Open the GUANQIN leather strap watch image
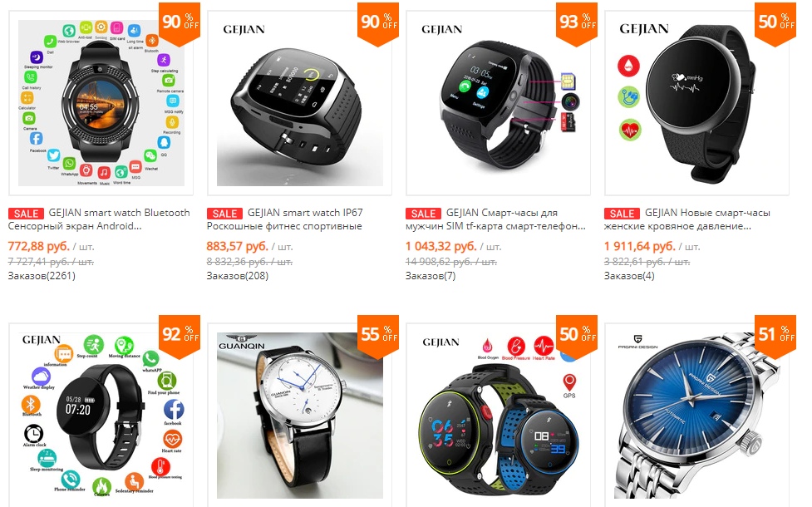 pyautogui.click(x=300, y=416)
